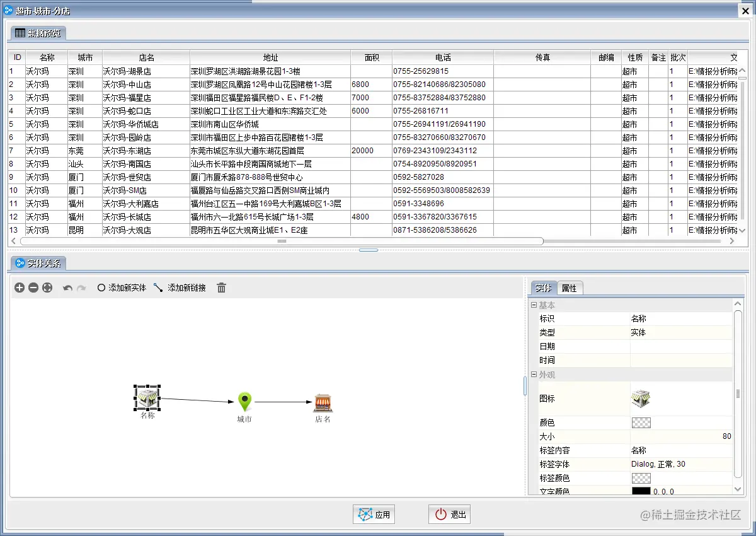Screen dimensions: 756x536
Task: Select the cell 沃尔玛-中山店
Action: click(x=146, y=84)
